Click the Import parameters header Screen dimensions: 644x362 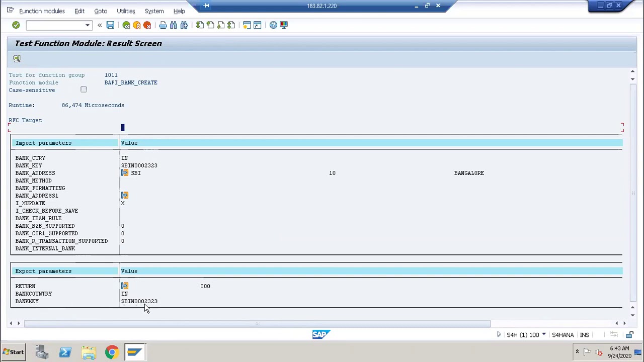(43, 143)
